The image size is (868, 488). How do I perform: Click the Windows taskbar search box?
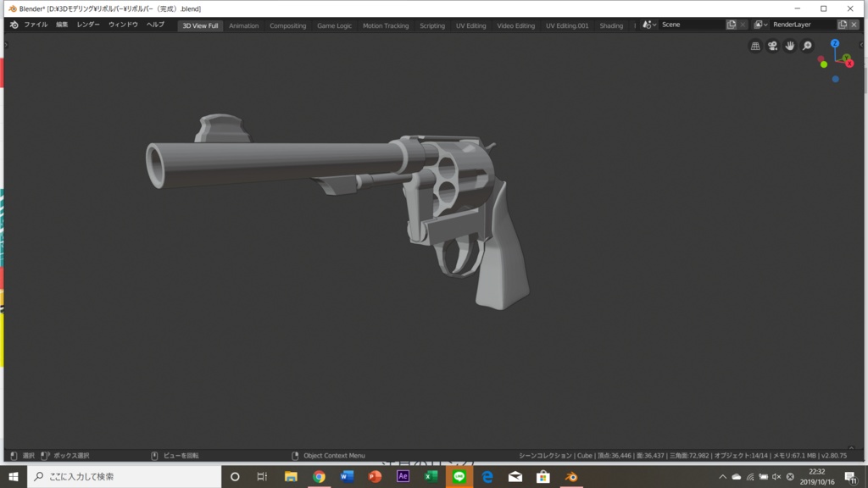124,476
